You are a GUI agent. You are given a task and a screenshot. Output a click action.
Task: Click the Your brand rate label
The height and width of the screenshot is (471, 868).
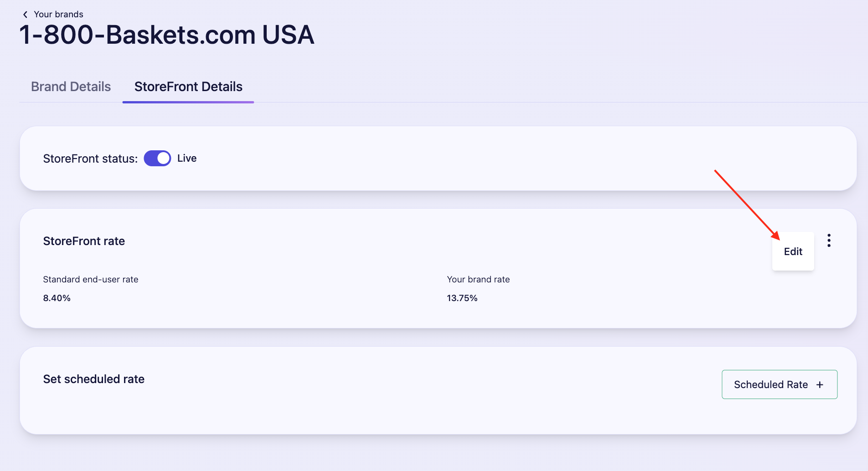(478, 279)
